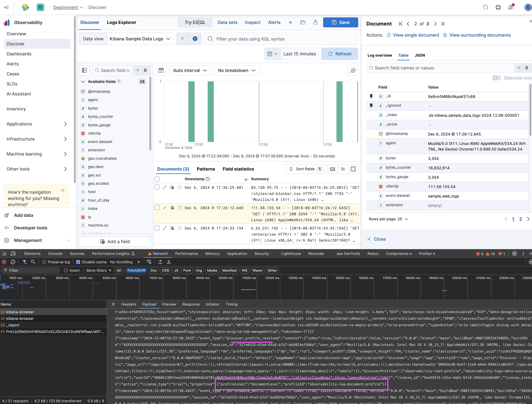Select the 17:36:29.881 document checkbox

(157, 187)
